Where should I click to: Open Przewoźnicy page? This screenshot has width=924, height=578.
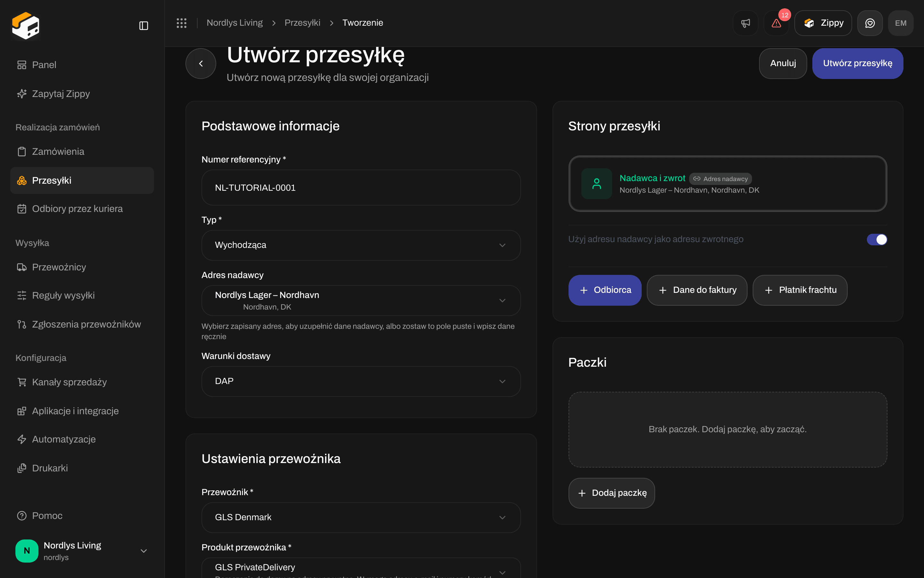[x=82, y=267]
